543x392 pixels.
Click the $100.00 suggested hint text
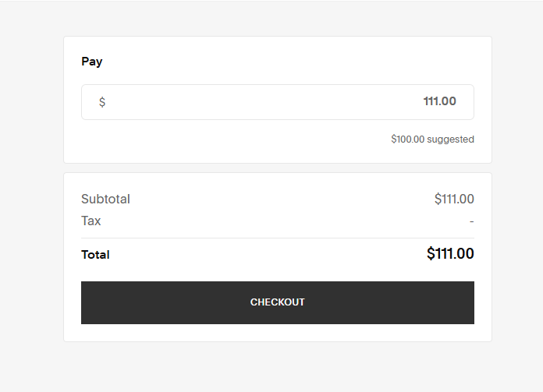pyautogui.click(x=432, y=139)
